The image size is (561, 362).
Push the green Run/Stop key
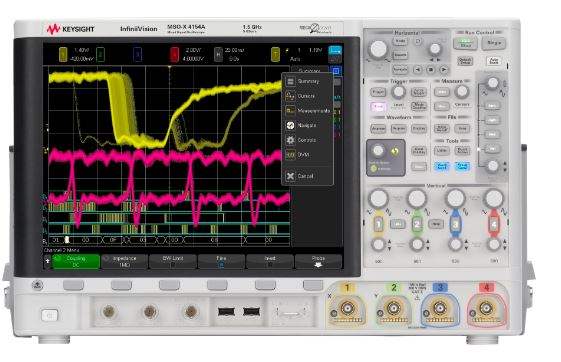tap(465, 43)
